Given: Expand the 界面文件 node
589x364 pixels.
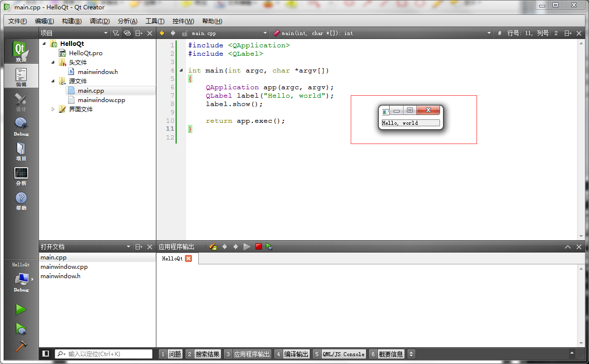Looking at the screenshot, I should point(53,109).
